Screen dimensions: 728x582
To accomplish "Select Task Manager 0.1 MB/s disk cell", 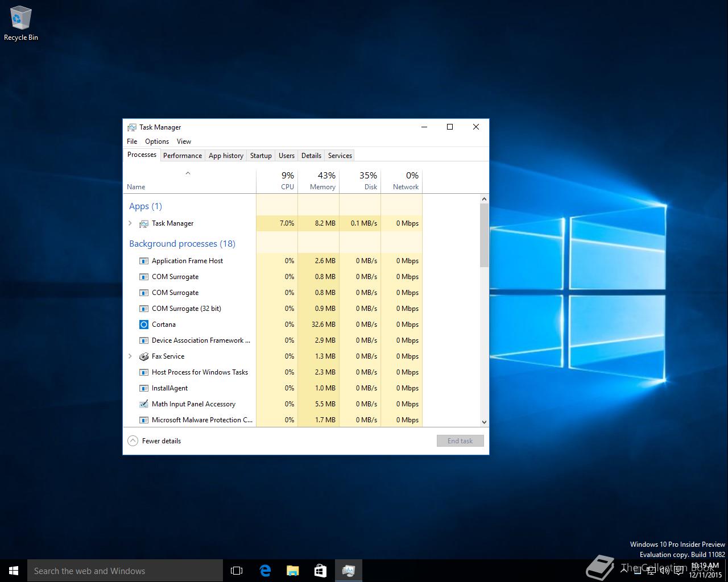I will pyautogui.click(x=360, y=223).
